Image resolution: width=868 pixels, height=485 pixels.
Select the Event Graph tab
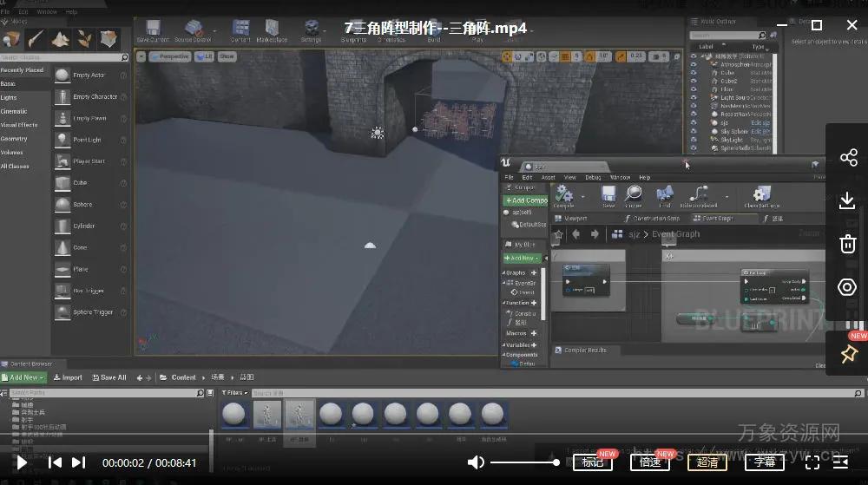pos(717,219)
